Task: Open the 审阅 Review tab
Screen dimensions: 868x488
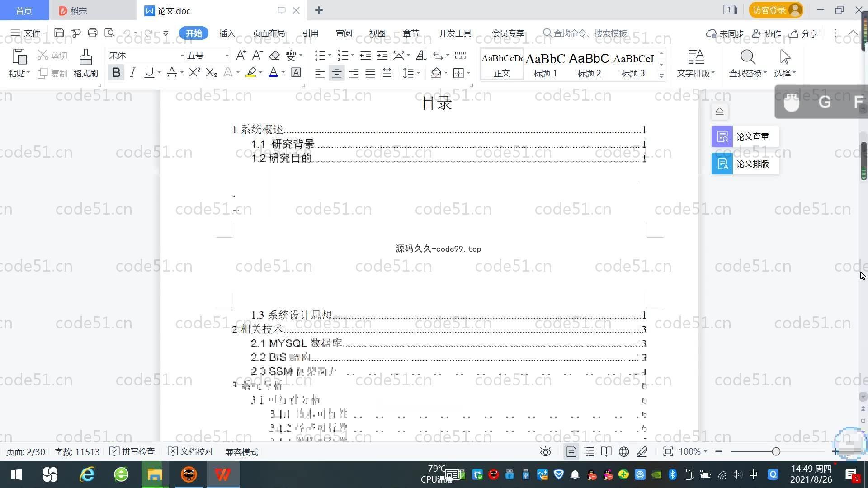Action: pos(344,33)
